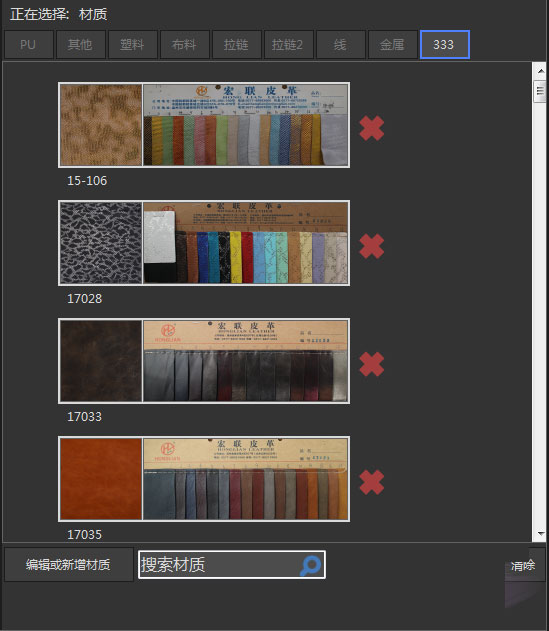Focus the 搜索材质 search field
This screenshot has width=549, height=631.
pos(232,565)
